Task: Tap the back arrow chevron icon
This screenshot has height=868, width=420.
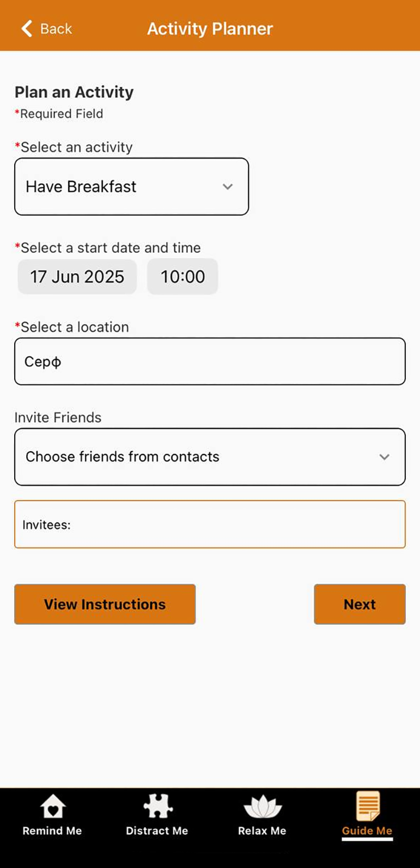Action: [26, 28]
